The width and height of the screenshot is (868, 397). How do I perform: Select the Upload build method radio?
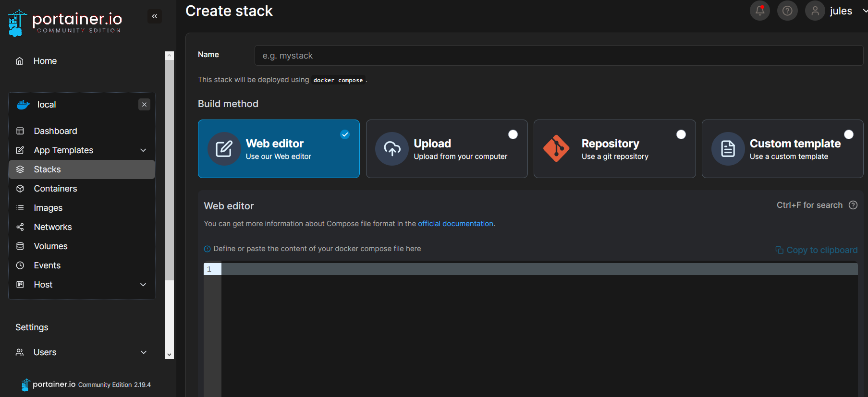[513, 134]
